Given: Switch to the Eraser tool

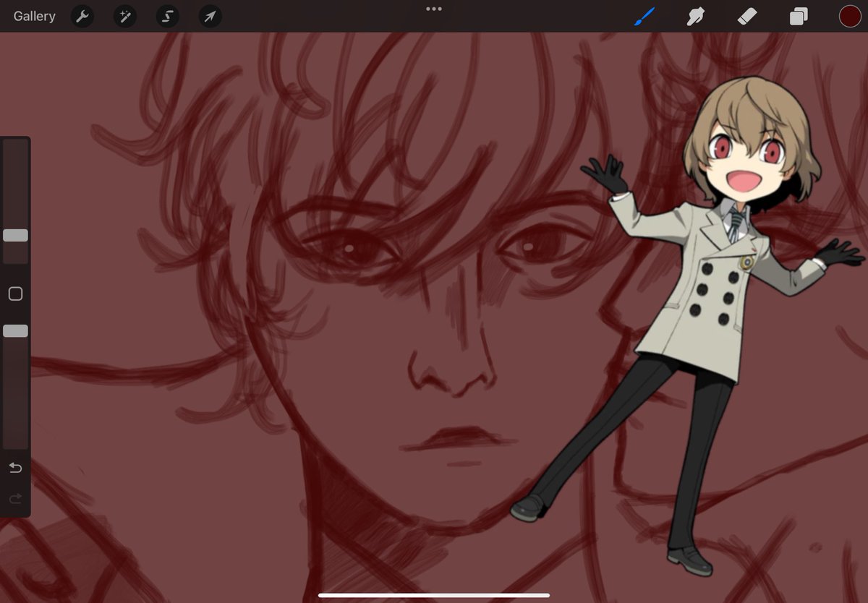Looking at the screenshot, I should point(746,15).
